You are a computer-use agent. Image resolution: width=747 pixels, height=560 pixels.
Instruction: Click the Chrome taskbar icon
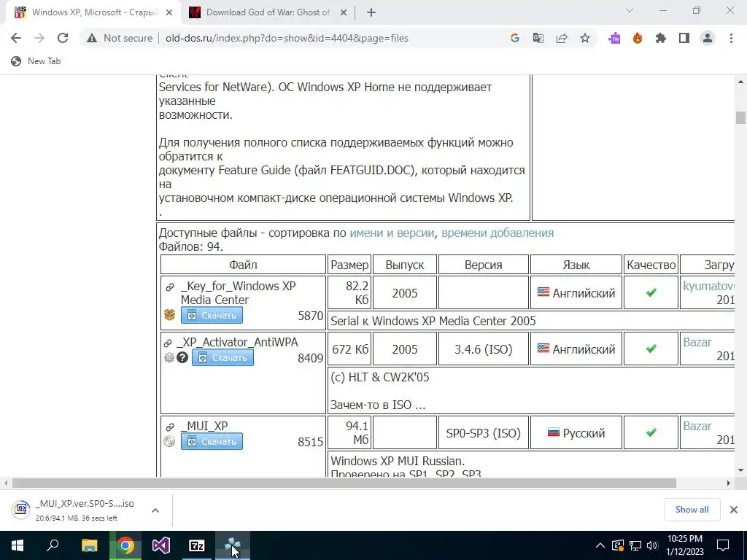click(x=125, y=545)
